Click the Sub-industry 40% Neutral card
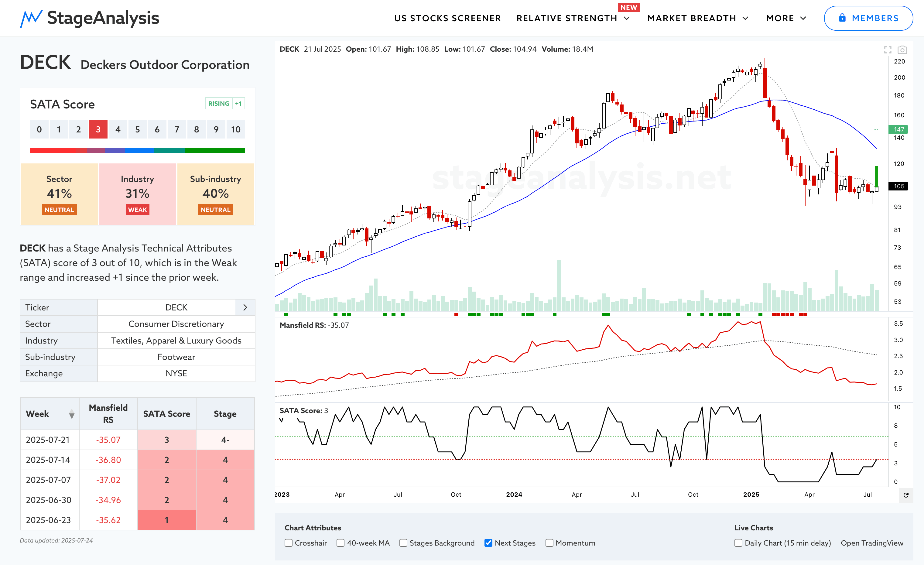This screenshot has height=565, width=924. [x=216, y=194]
